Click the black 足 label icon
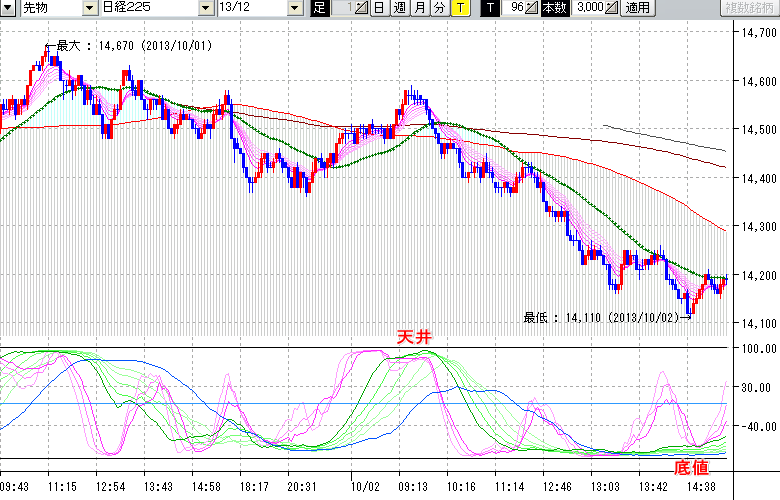The image size is (780, 500). tap(319, 8)
